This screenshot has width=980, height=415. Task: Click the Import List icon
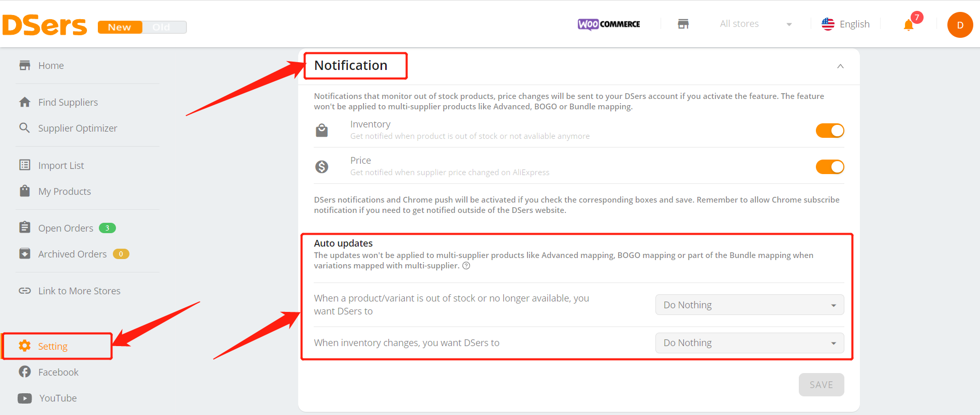point(25,165)
